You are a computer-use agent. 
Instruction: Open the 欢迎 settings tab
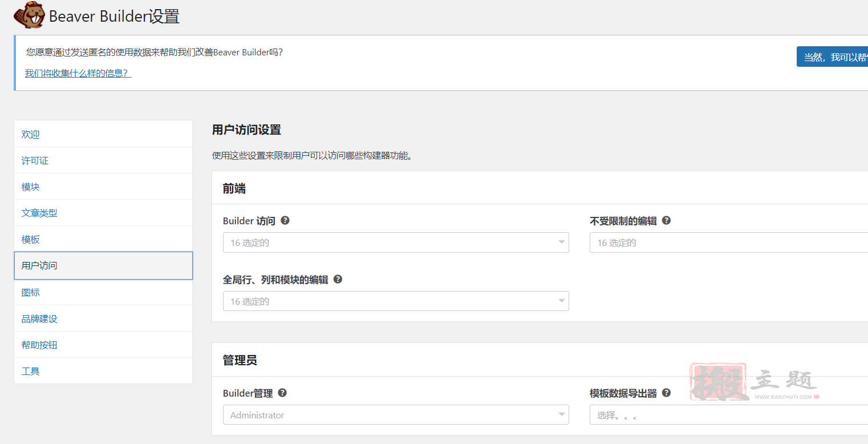(x=103, y=134)
